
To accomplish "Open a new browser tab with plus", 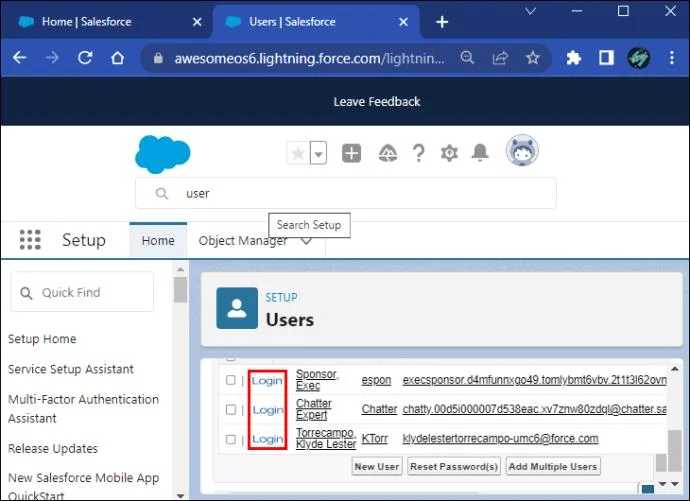I will (442, 22).
